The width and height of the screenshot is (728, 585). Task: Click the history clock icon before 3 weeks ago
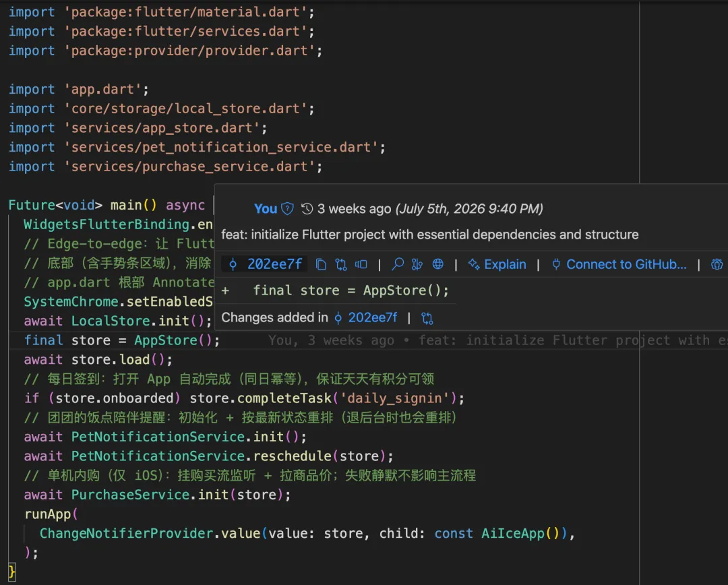307,209
